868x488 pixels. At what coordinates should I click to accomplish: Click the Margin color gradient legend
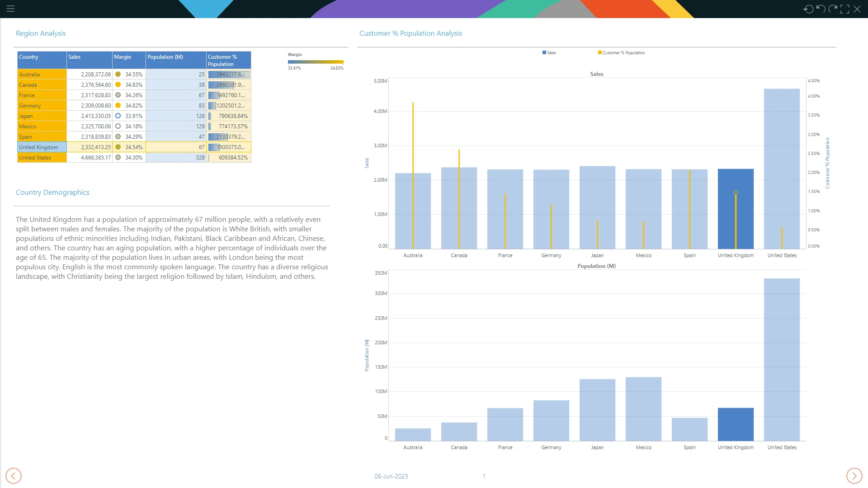click(316, 62)
